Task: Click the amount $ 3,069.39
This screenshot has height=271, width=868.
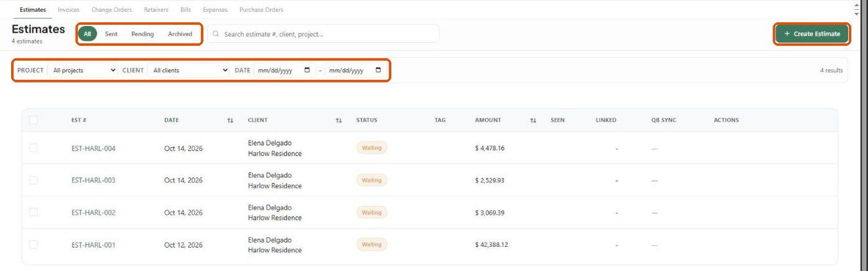Action: (490, 213)
